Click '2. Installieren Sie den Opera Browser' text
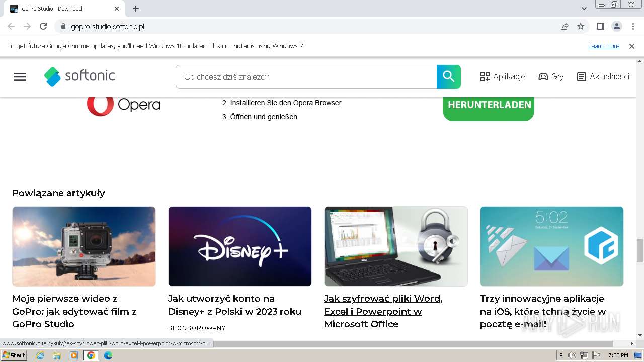The height and width of the screenshot is (362, 644). coord(282,103)
